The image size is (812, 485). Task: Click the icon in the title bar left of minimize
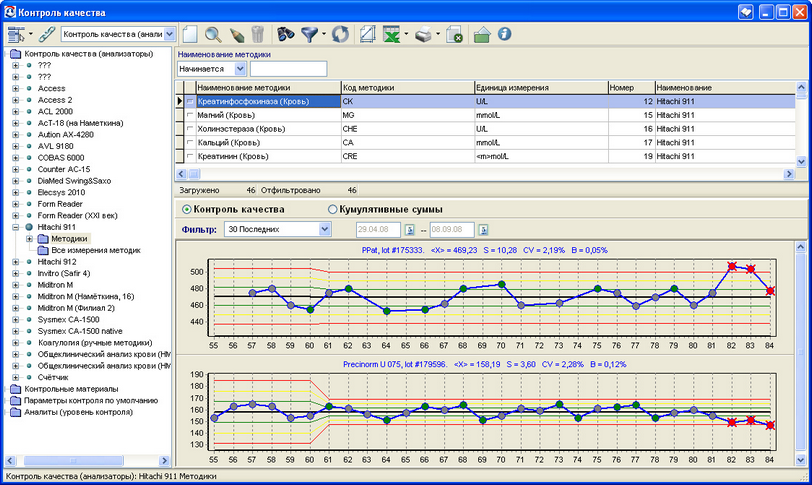(x=746, y=12)
